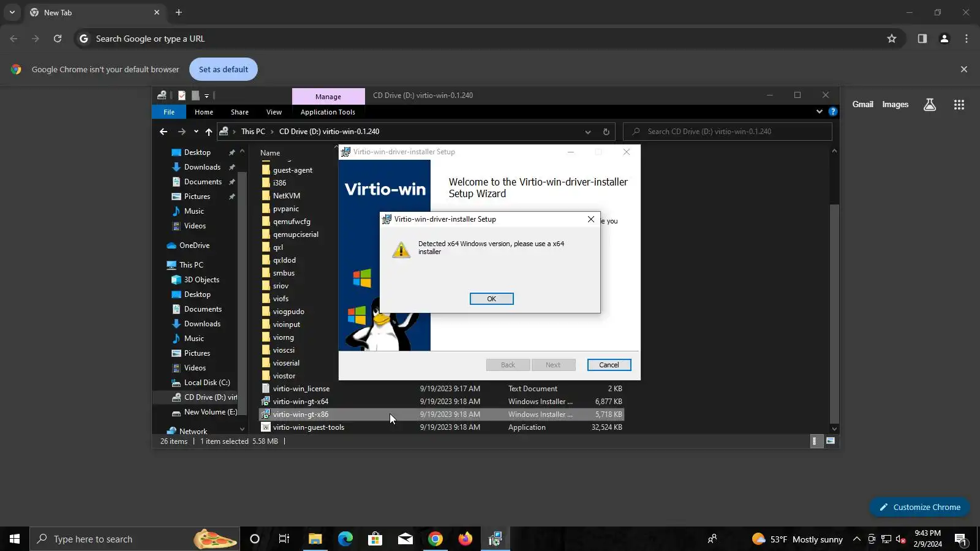
Task: Open Cortana from the taskbar
Action: [x=255, y=539]
